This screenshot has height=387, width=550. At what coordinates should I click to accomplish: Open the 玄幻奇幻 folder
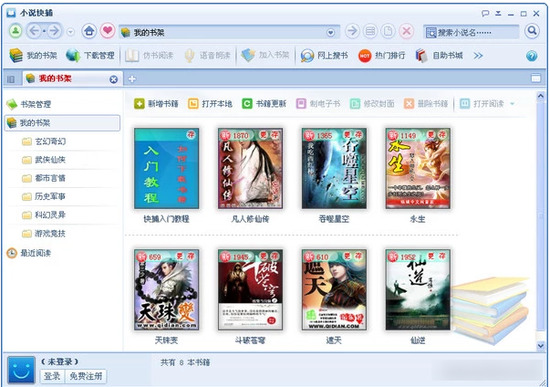(43, 141)
